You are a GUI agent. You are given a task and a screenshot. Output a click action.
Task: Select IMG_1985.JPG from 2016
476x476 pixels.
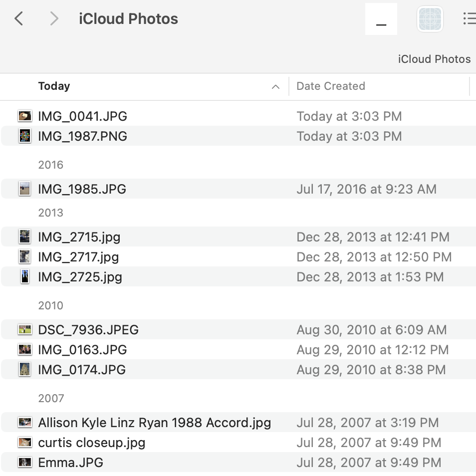[x=82, y=189]
